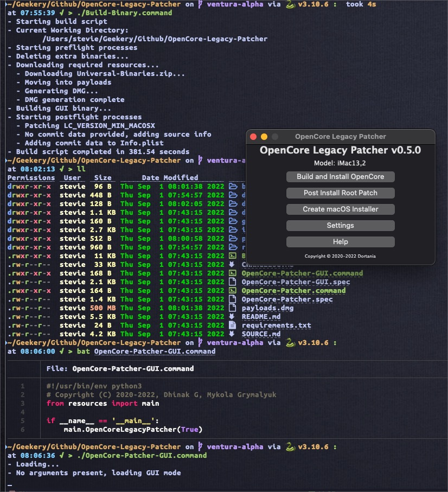Click the git branch icon in the prompt above ./OpenCore-Patcher-GUI.command
The height and width of the screenshot is (492, 448).
click(200, 447)
